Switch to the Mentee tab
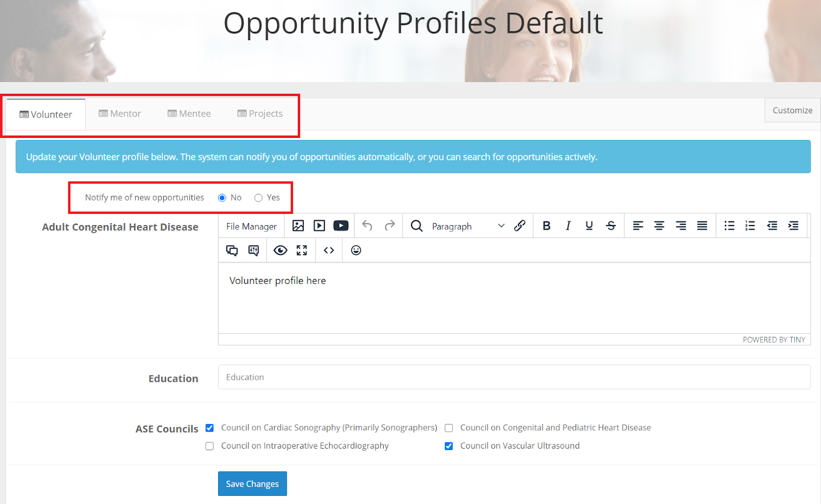Image resolution: width=821 pixels, height=504 pixels. (189, 114)
